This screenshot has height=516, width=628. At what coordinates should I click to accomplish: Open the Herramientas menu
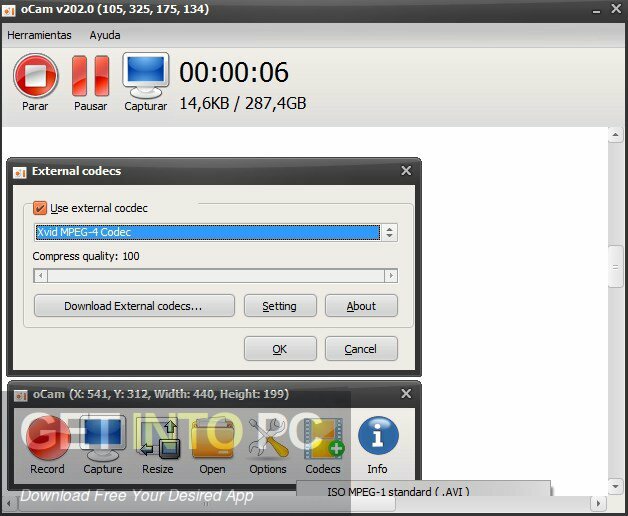(39, 35)
